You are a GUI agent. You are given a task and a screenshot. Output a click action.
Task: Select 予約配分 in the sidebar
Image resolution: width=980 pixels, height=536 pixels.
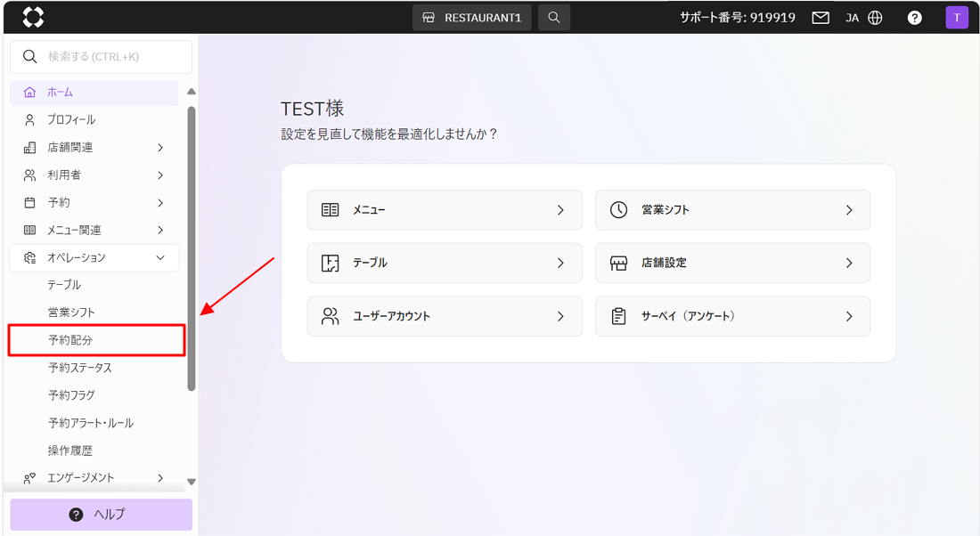[70, 340]
